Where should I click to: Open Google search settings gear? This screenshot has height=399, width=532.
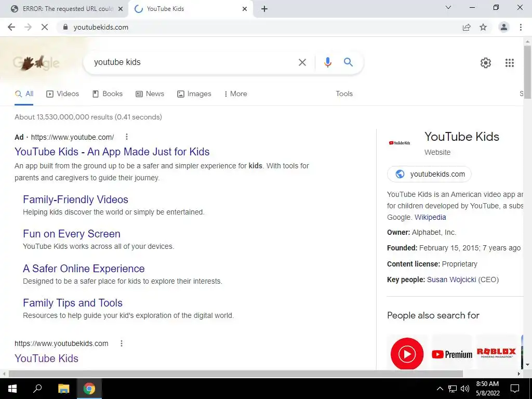click(486, 63)
